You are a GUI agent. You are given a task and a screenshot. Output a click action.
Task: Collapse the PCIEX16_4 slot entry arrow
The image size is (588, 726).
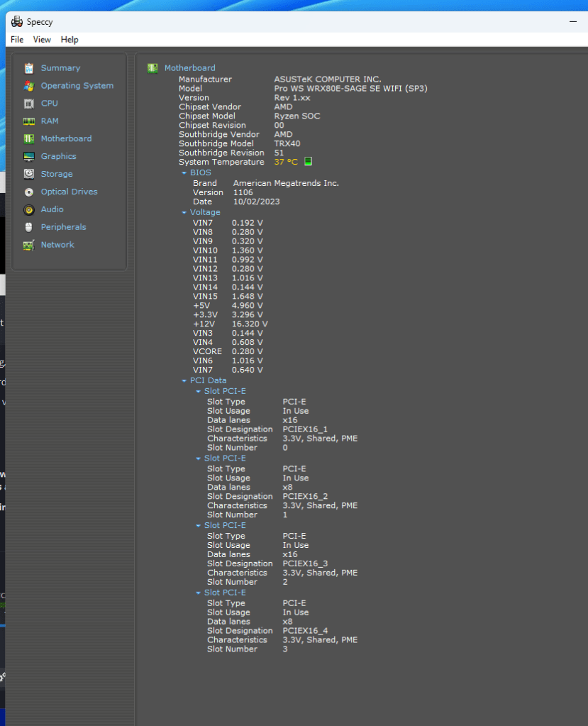(198, 593)
